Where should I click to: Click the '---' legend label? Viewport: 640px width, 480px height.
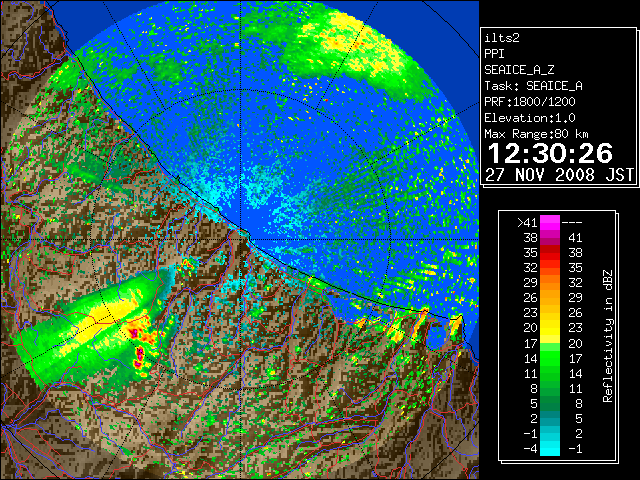pos(572,223)
